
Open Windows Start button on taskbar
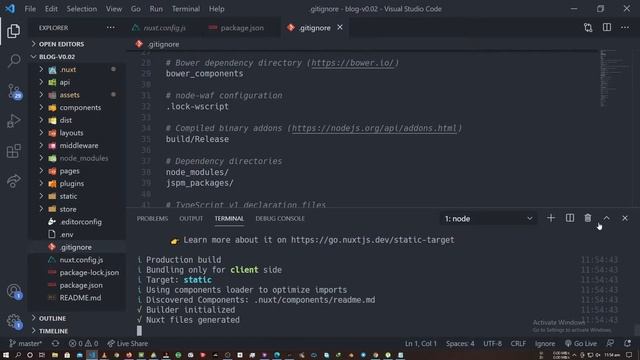[6, 355]
